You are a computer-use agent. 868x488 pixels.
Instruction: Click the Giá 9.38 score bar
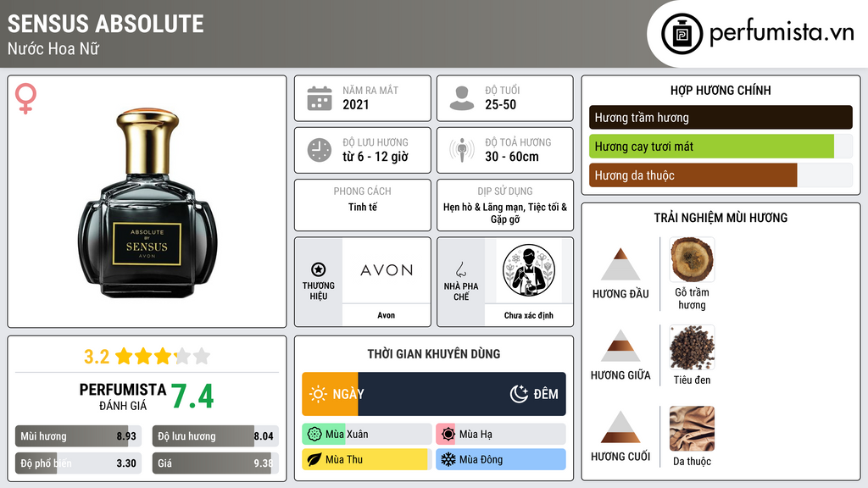click(x=215, y=463)
